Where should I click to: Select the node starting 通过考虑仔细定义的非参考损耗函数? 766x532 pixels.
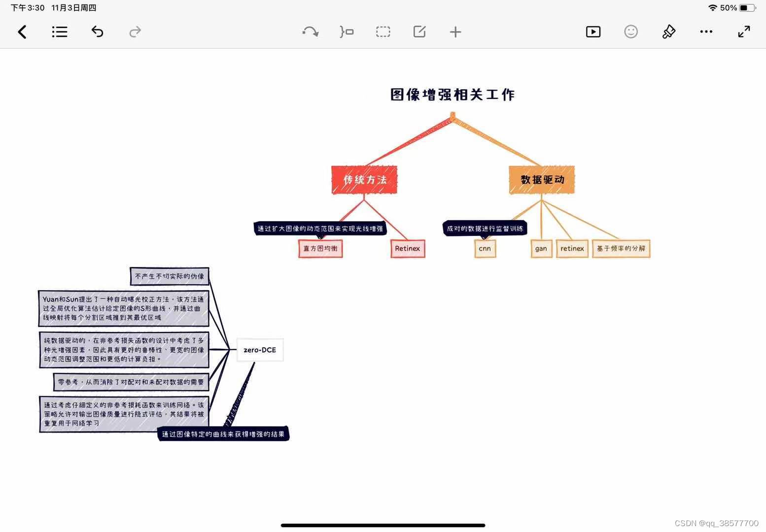coord(124,414)
